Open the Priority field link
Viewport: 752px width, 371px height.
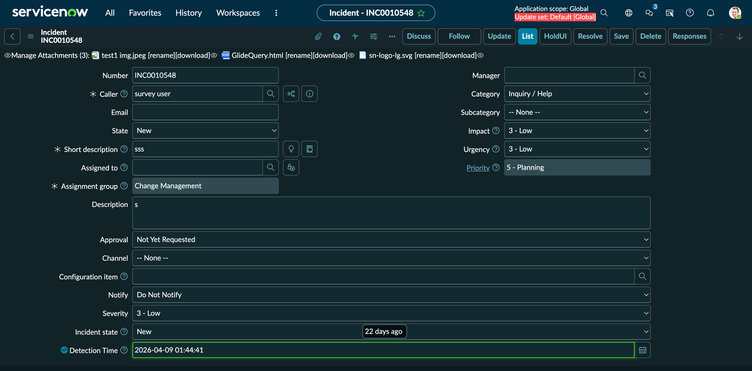coord(478,168)
